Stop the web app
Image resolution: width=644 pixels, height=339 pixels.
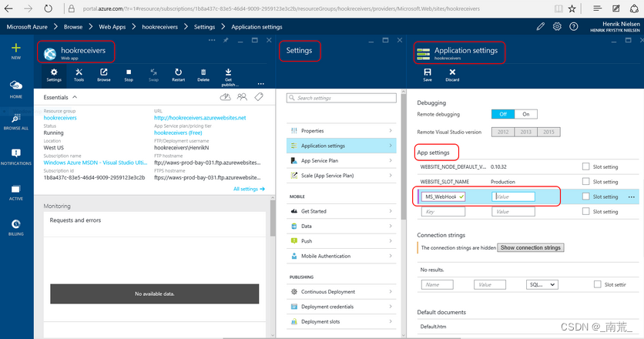click(x=129, y=76)
